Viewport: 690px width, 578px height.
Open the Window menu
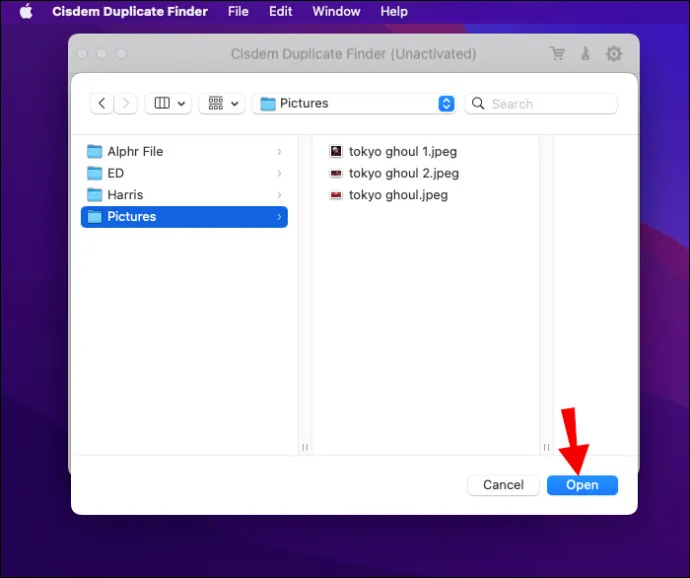[x=336, y=11]
